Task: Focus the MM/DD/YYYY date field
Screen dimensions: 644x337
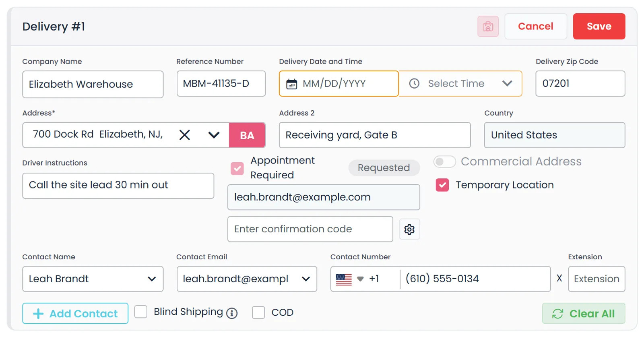Action: click(339, 83)
